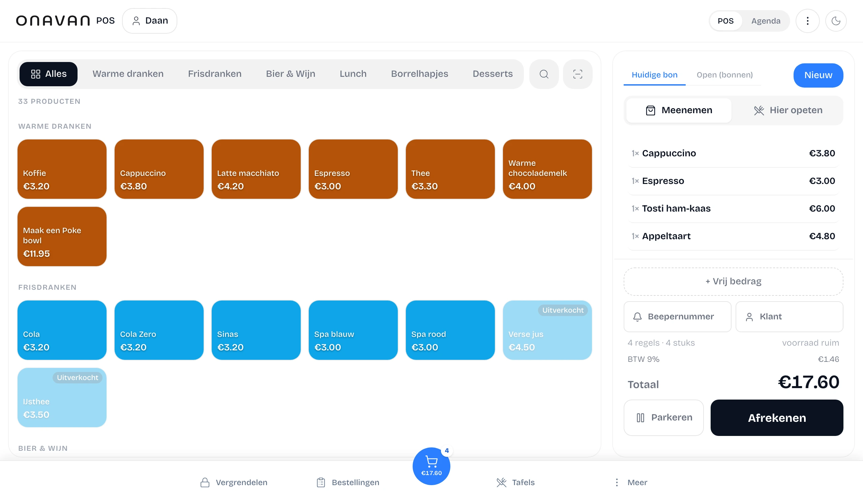Viewport: 863px width, 504px height.
Task: Add custom amount via Vrij bedrag
Action: tap(733, 281)
